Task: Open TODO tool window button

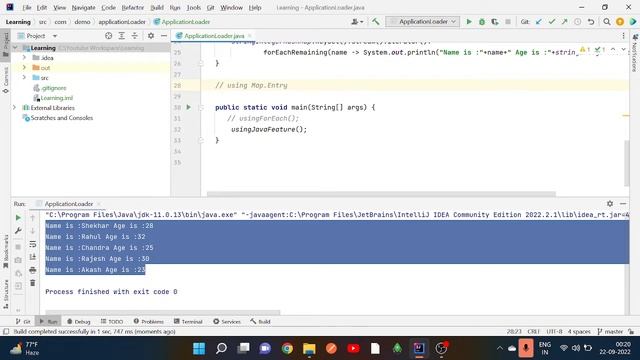Action: coord(112,322)
